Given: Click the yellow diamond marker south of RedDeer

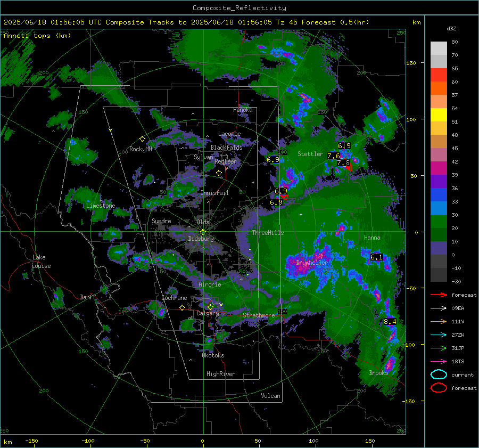Looking at the screenshot, I should 219,173.
